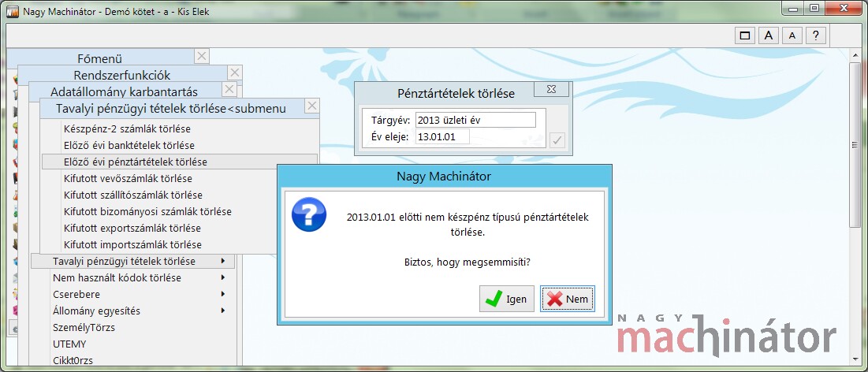Viewport: 868px width, 372px height.
Task: Expand Nem használt kódok törlése arrow
Action: pyautogui.click(x=223, y=277)
